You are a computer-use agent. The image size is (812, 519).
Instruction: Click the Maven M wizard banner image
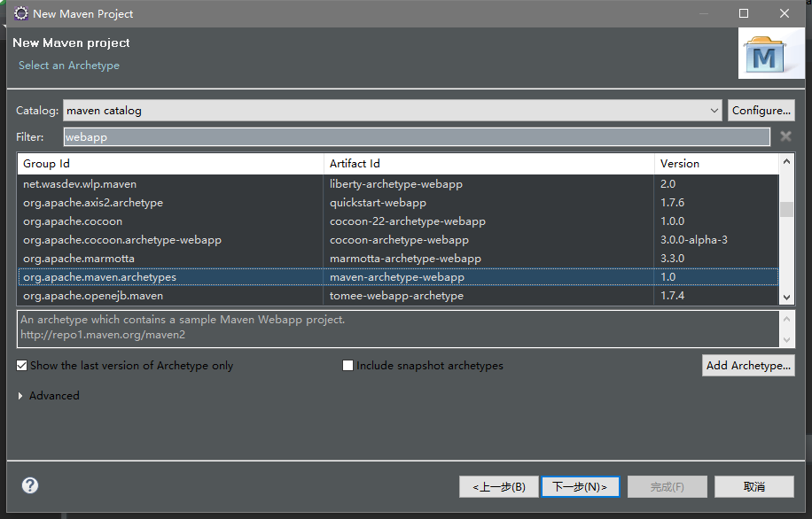tap(771, 53)
